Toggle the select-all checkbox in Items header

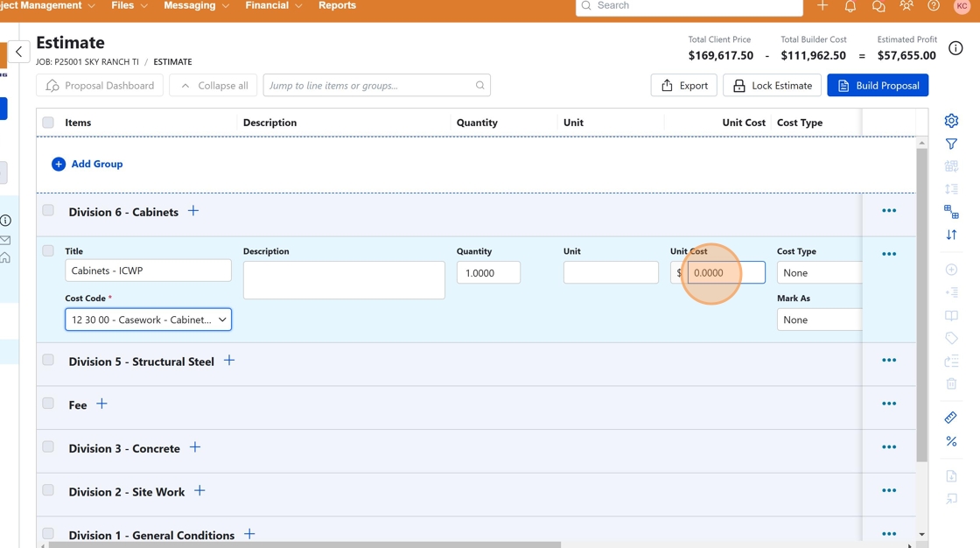point(48,123)
